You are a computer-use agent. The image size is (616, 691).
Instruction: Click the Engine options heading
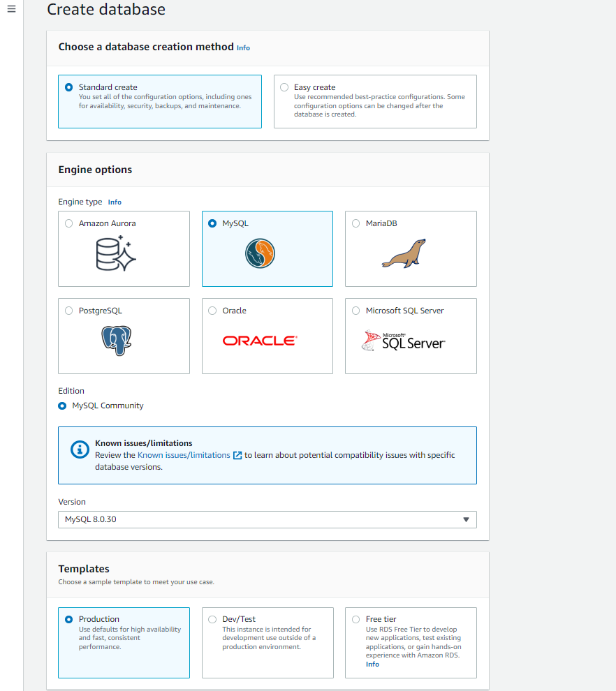click(x=95, y=170)
